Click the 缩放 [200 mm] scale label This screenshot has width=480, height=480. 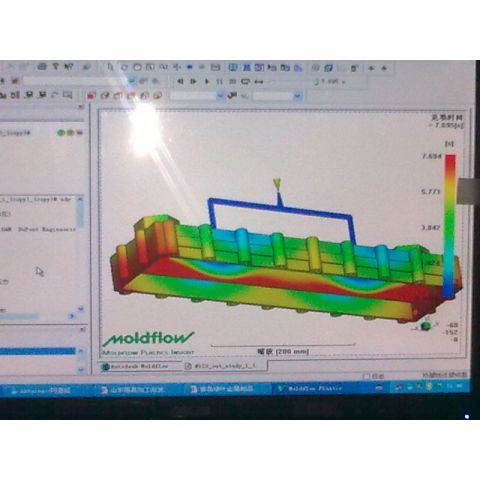283,352
